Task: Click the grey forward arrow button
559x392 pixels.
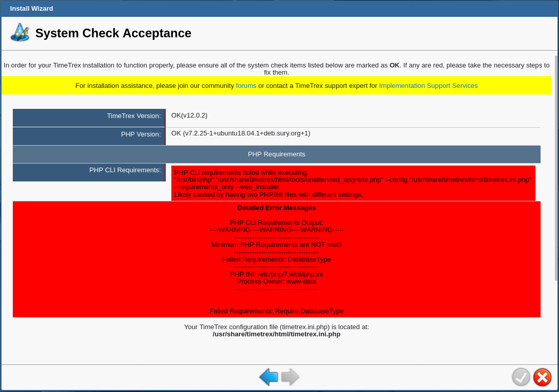Action: (290, 377)
